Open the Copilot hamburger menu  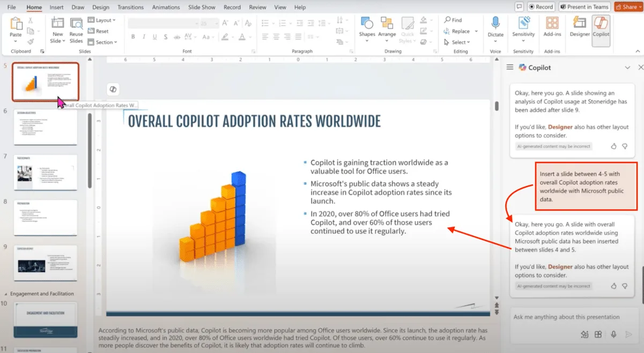point(510,68)
